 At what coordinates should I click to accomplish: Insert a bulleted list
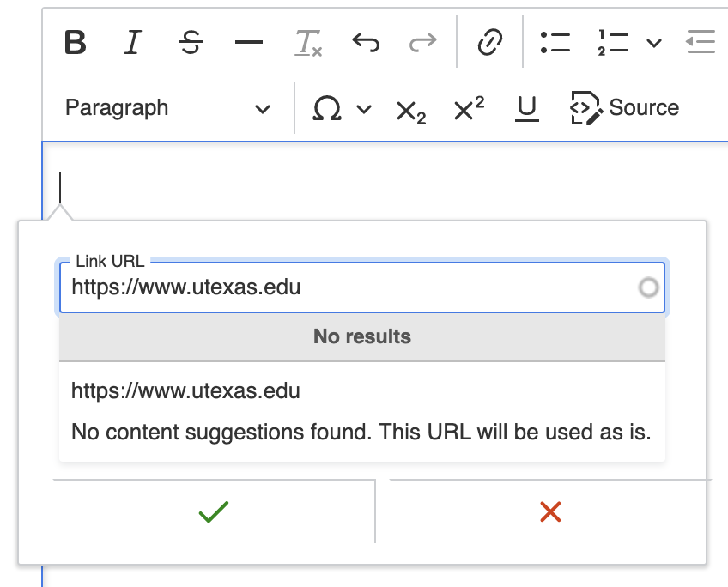click(x=555, y=42)
